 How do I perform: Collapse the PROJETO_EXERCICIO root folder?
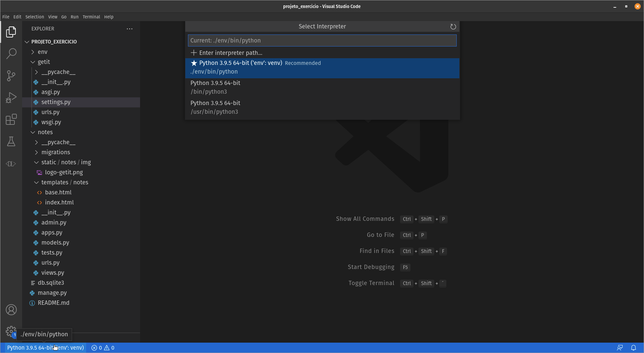click(x=27, y=42)
